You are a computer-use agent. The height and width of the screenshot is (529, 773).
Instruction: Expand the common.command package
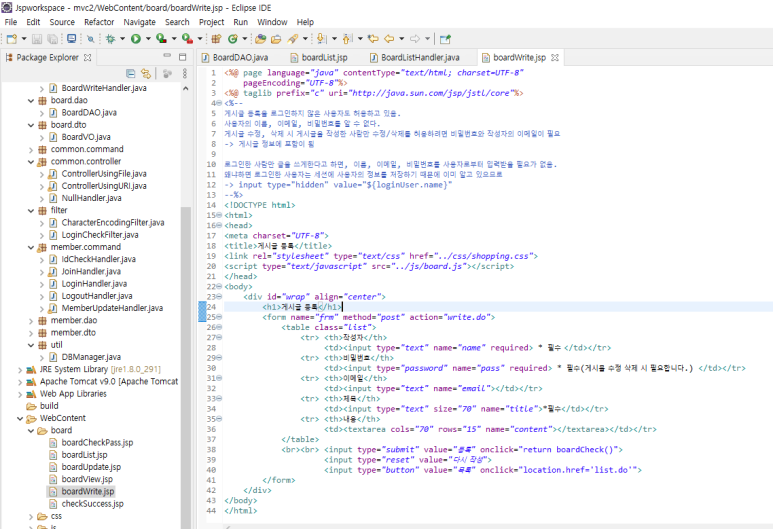coord(31,149)
